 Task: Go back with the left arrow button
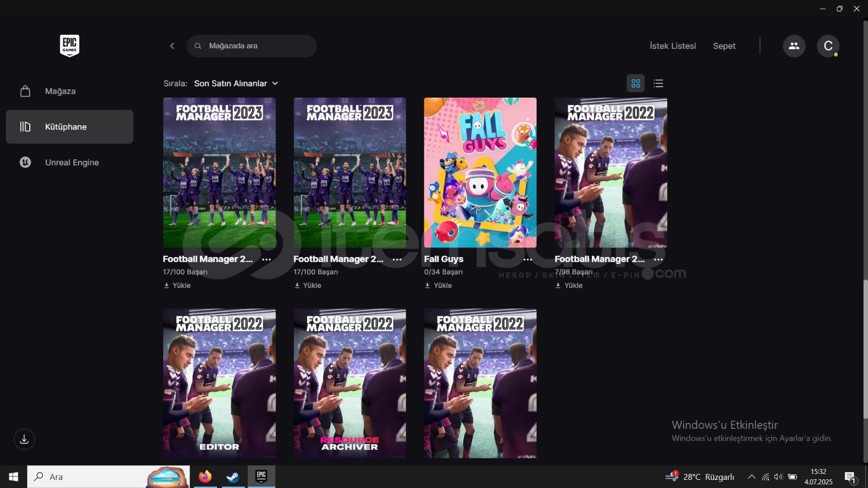(x=172, y=46)
